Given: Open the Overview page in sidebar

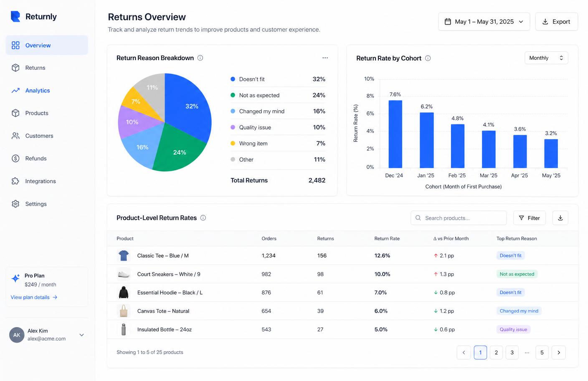Looking at the screenshot, I should pyautogui.click(x=47, y=45).
